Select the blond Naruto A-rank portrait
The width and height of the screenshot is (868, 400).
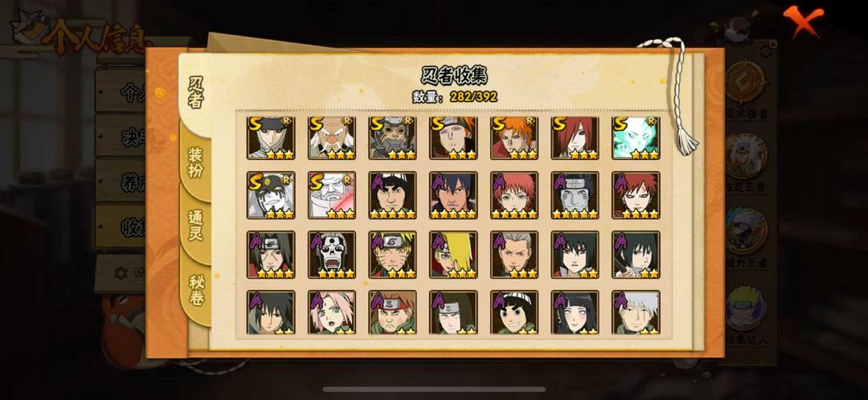(392, 255)
